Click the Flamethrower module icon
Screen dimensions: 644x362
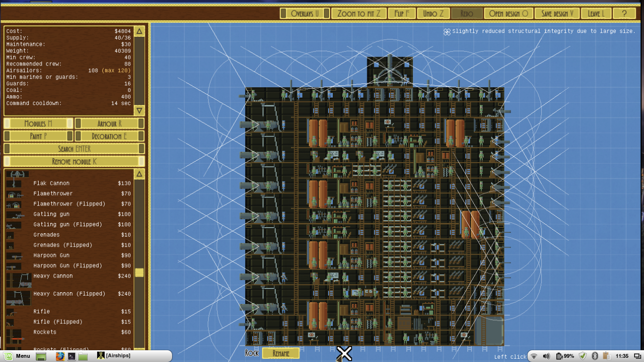coord(14,194)
